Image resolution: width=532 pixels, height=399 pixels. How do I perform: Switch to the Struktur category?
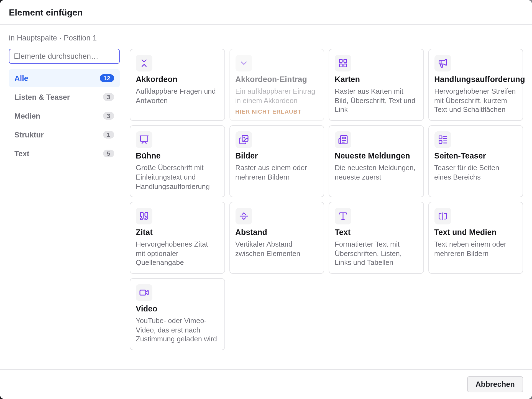pyautogui.click(x=64, y=135)
